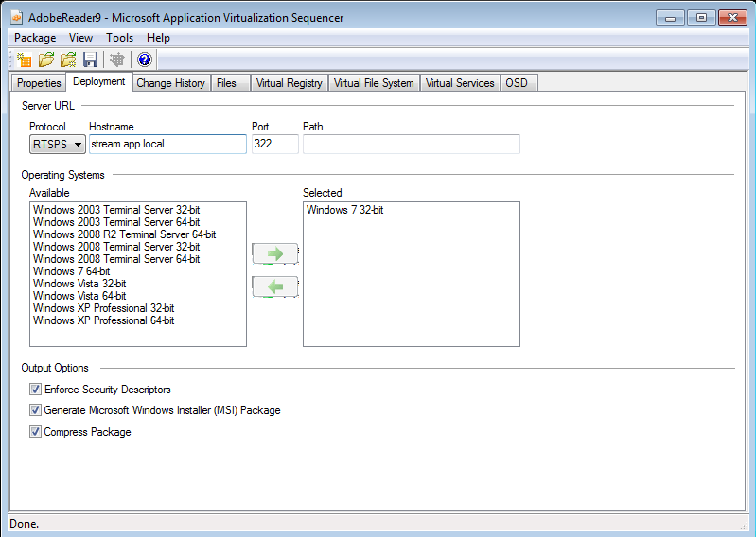Select Windows Vista 64-bit
The height and width of the screenshot is (537, 756).
[79, 296]
